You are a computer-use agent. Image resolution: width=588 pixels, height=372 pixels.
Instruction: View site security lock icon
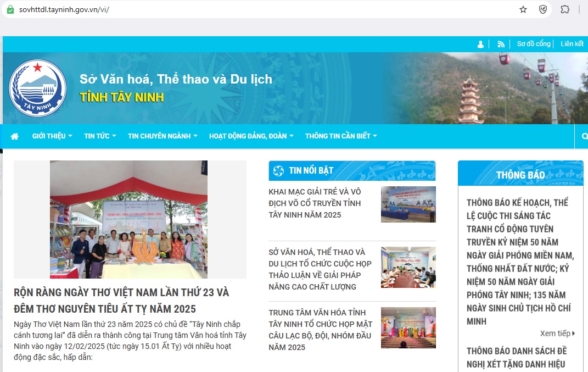click(10, 9)
